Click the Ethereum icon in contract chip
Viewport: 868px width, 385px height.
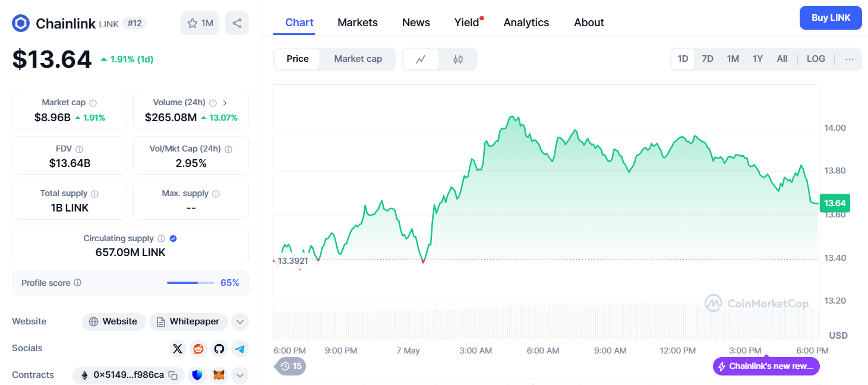pos(84,375)
